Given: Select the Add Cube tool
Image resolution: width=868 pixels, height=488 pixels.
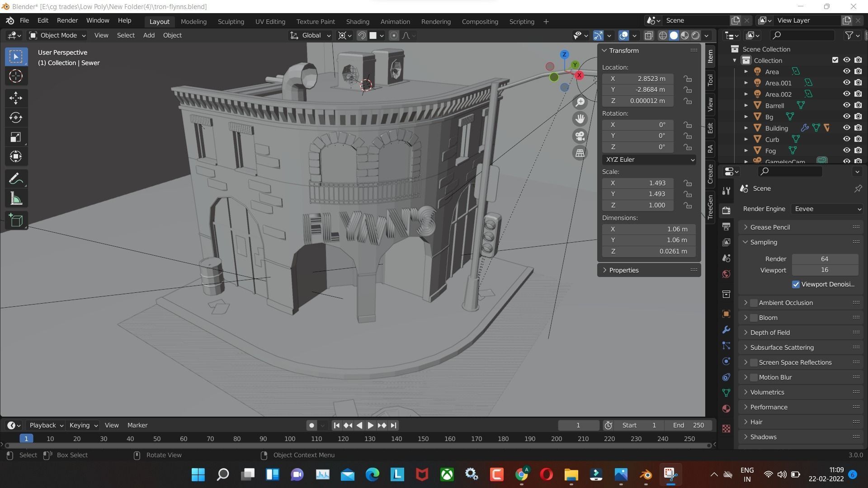Looking at the screenshot, I should tap(16, 221).
